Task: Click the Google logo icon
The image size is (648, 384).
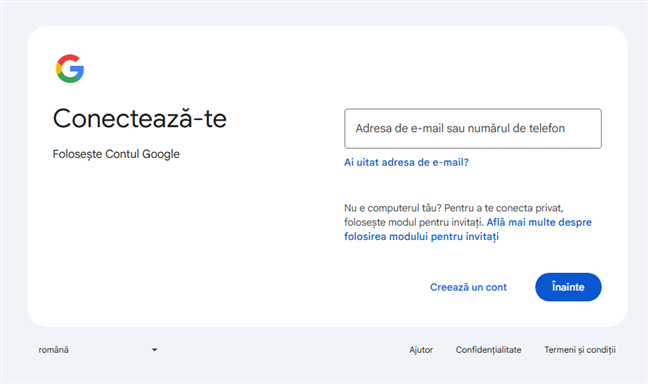Action: (70, 69)
